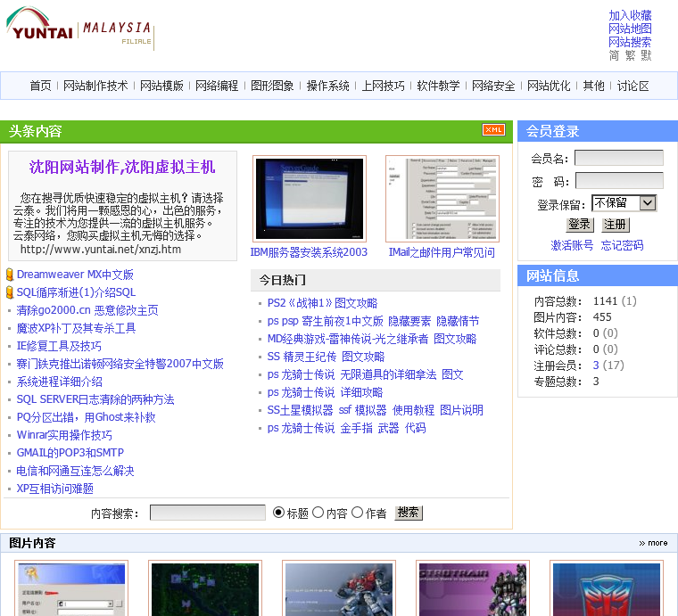Screen dimensions: 678x616
Task: Open ps 龙骑士传说 详细攻略 link
Action: point(325,392)
